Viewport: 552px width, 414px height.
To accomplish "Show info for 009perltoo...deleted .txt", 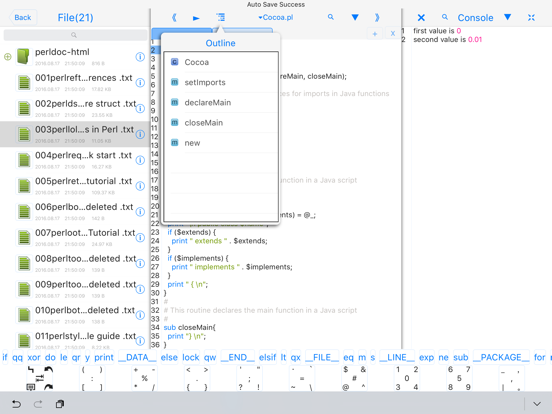I will point(140,289).
